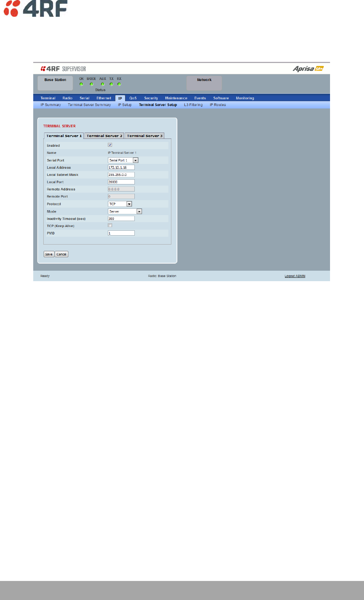Click the Local Subnet Mask field
364x600 pixels.
point(121,175)
